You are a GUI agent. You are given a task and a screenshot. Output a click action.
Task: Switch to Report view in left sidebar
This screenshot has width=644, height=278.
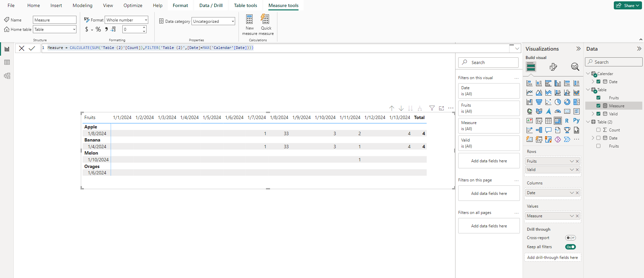click(7, 49)
